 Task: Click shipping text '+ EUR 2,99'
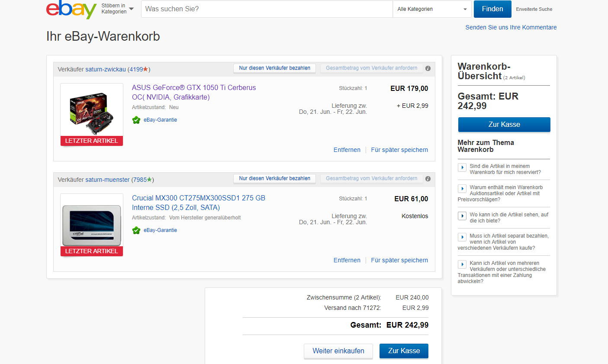[412, 106]
